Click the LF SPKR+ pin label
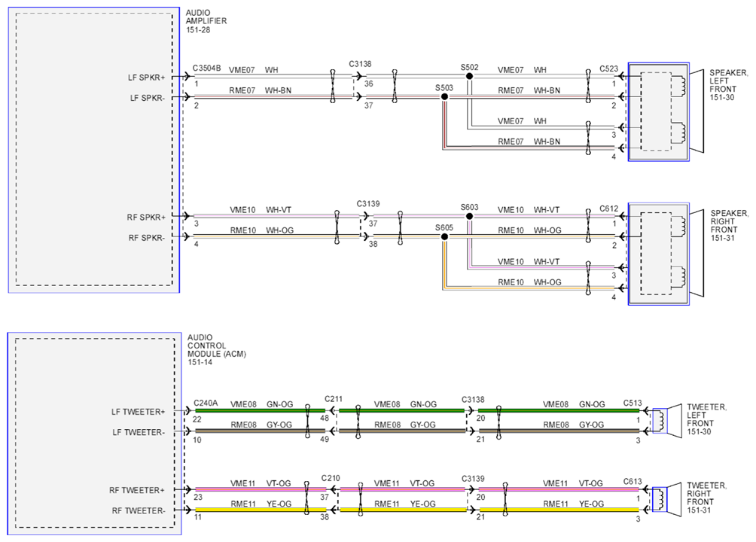 click(x=147, y=77)
